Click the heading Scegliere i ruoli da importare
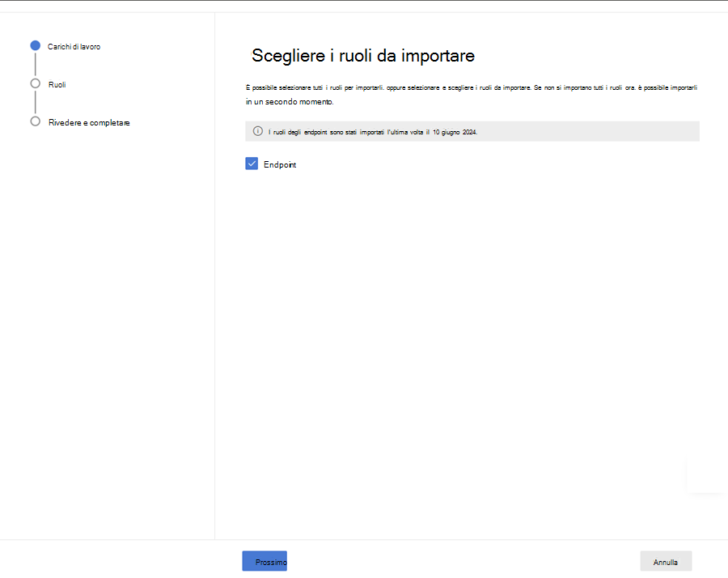The image size is (728, 578). click(x=362, y=56)
